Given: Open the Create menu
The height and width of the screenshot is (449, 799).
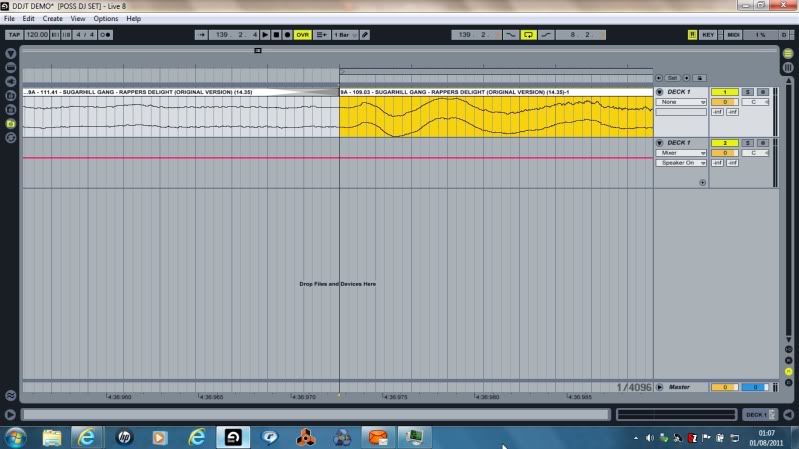Looking at the screenshot, I should click(52, 19).
